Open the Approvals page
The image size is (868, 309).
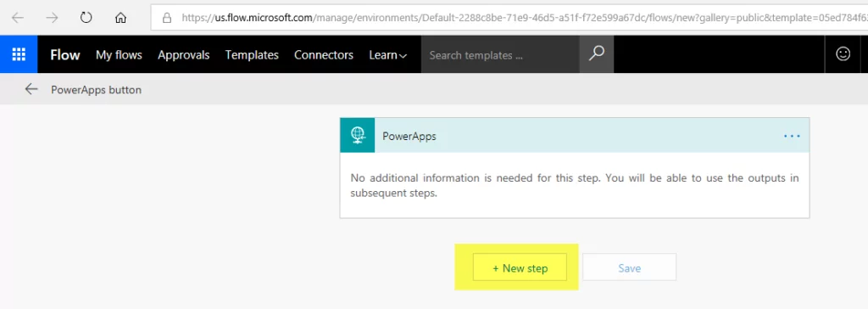click(184, 55)
